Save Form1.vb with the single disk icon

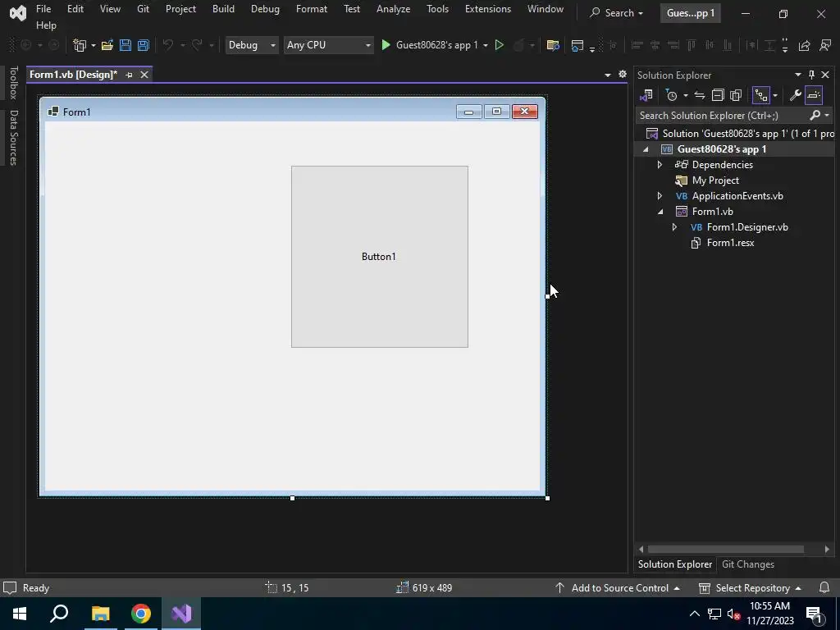126,46
